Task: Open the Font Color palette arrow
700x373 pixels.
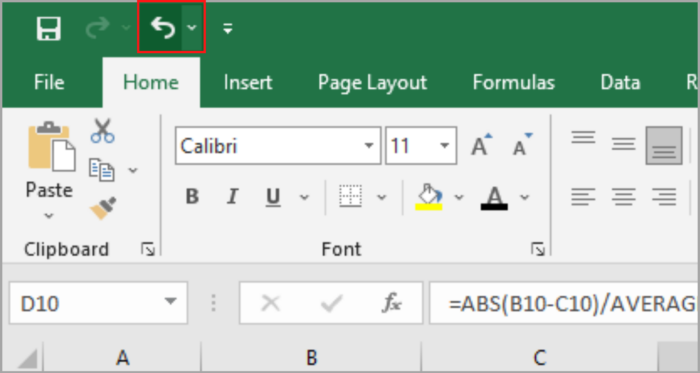Action: point(525,197)
